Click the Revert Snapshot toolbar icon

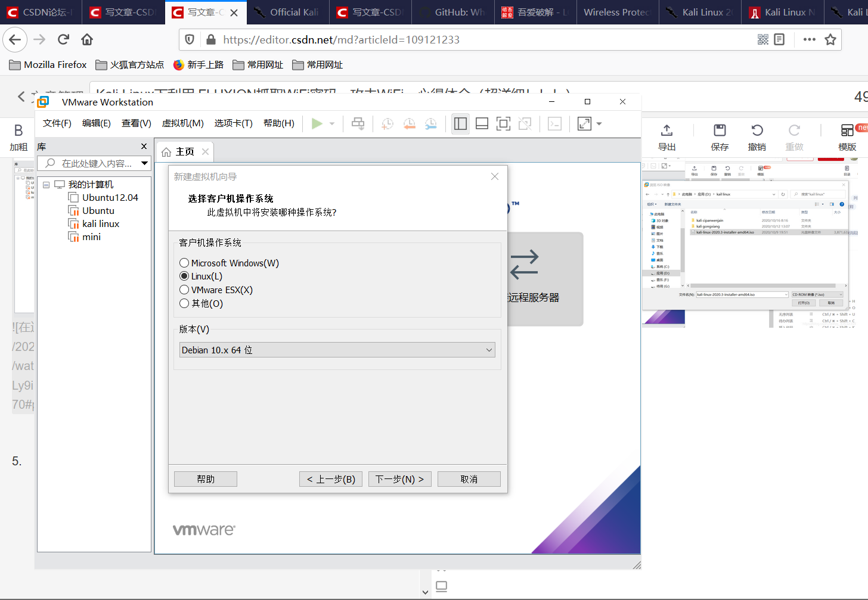pos(409,123)
